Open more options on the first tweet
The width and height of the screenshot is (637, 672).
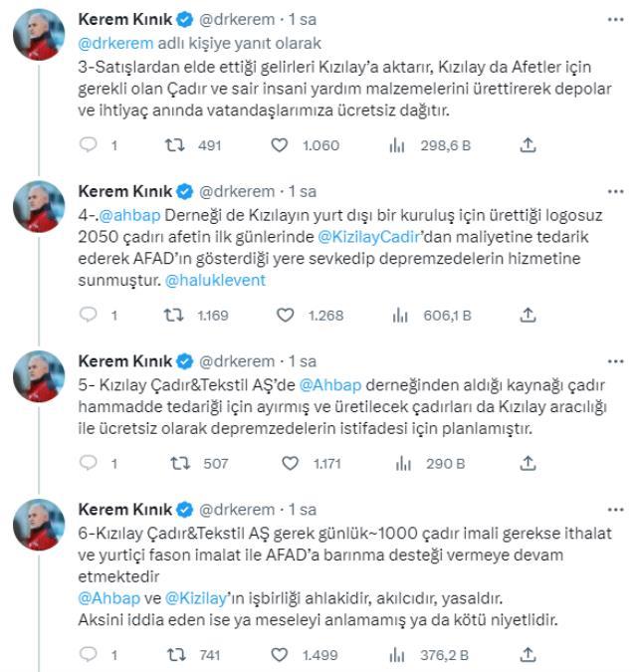click(615, 20)
